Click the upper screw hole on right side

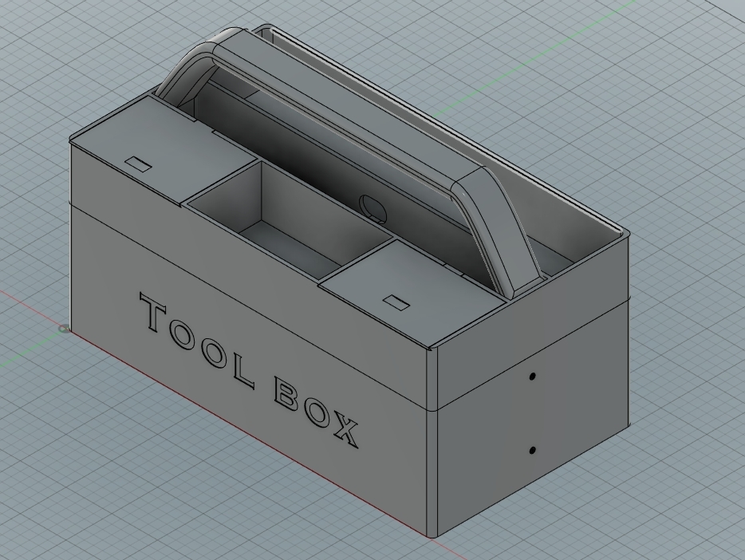pos(531,375)
